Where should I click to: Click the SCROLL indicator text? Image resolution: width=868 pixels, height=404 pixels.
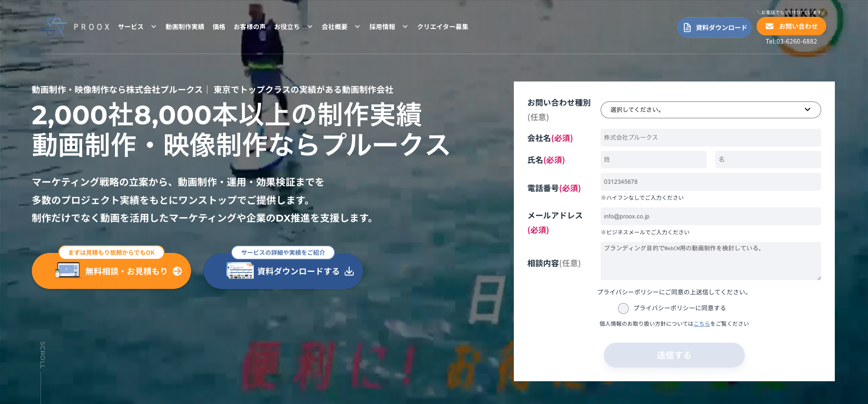coord(42,355)
